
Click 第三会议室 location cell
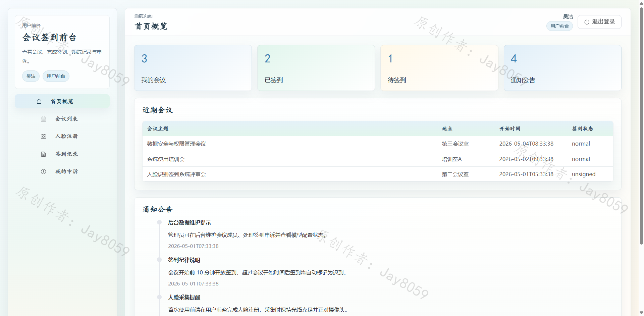pyautogui.click(x=455, y=144)
